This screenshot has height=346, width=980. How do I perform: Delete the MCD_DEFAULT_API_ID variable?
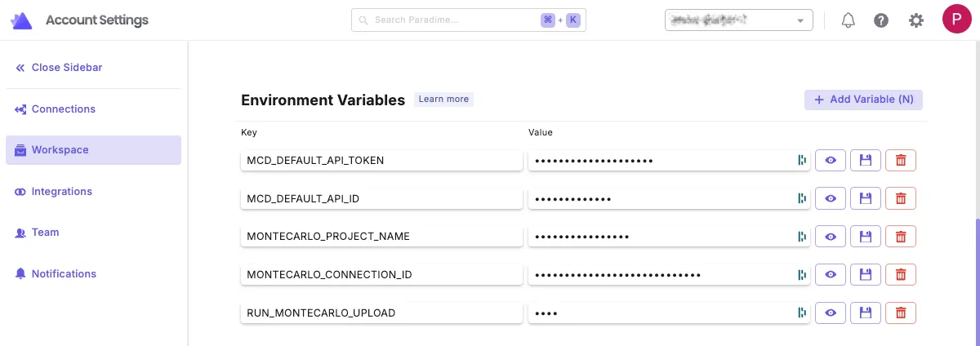click(x=901, y=198)
